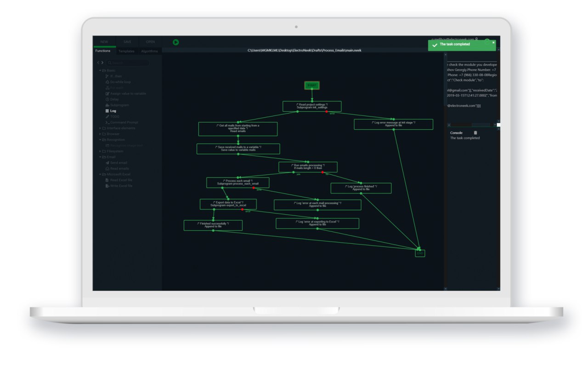This screenshot has width=588, height=373.
Task: Switch to the Templates panel tab
Action: (x=126, y=51)
